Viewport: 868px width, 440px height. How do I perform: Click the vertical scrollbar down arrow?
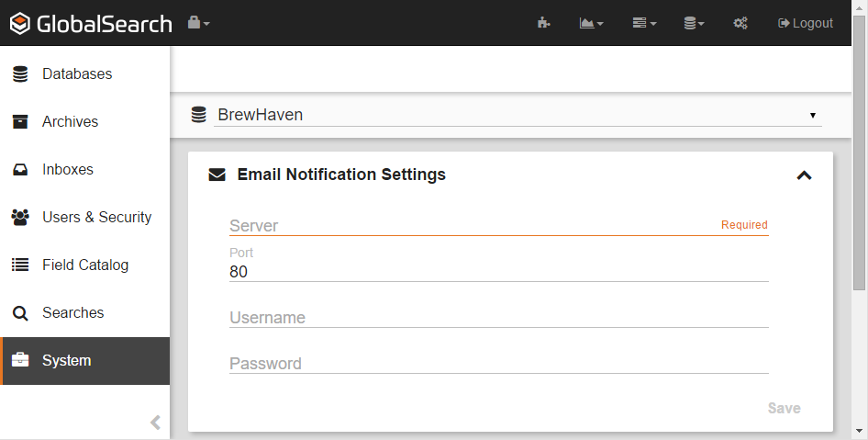(x=860, y=431)
